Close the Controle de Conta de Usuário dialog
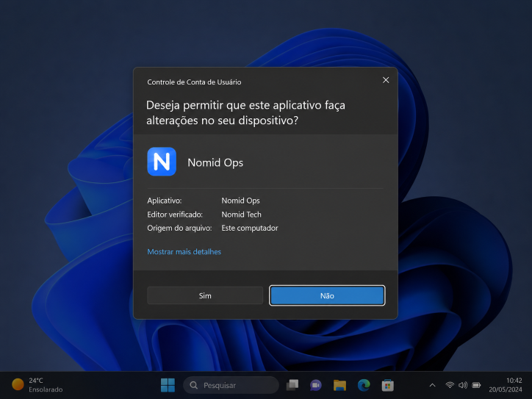The width and height of the screenshot is (532, 399). [386, 80]
